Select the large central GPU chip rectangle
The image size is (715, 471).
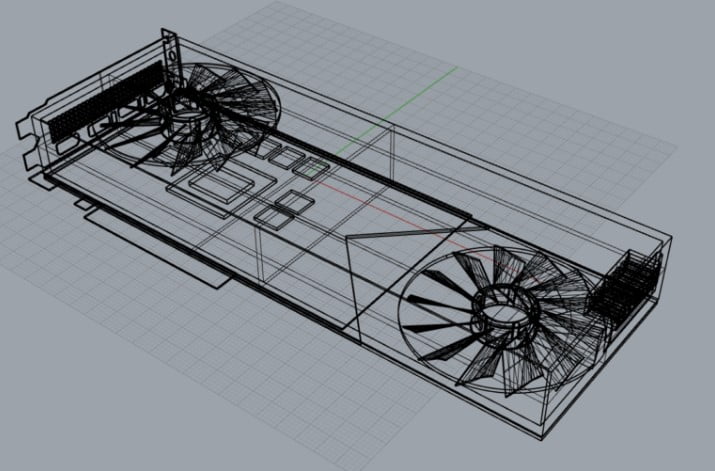(221, 186)
